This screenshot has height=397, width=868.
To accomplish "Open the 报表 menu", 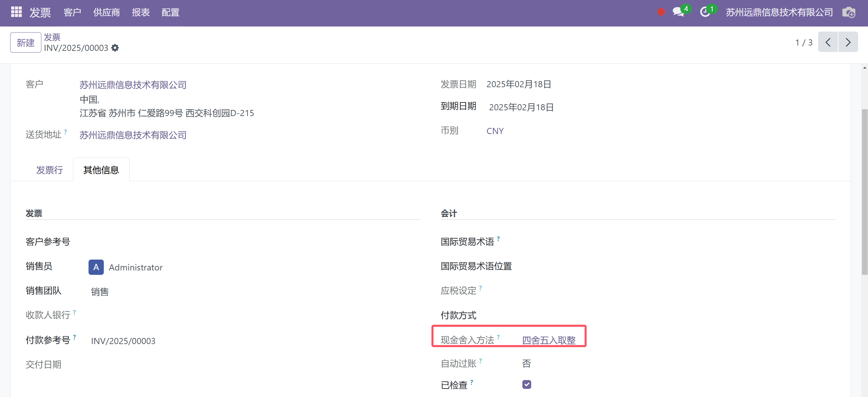I will tap(141, 13).
